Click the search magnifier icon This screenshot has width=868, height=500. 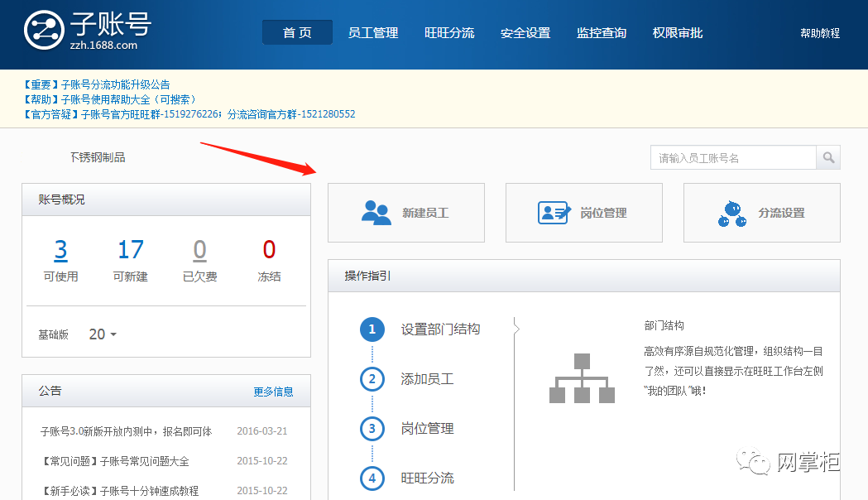pos(827,157)
